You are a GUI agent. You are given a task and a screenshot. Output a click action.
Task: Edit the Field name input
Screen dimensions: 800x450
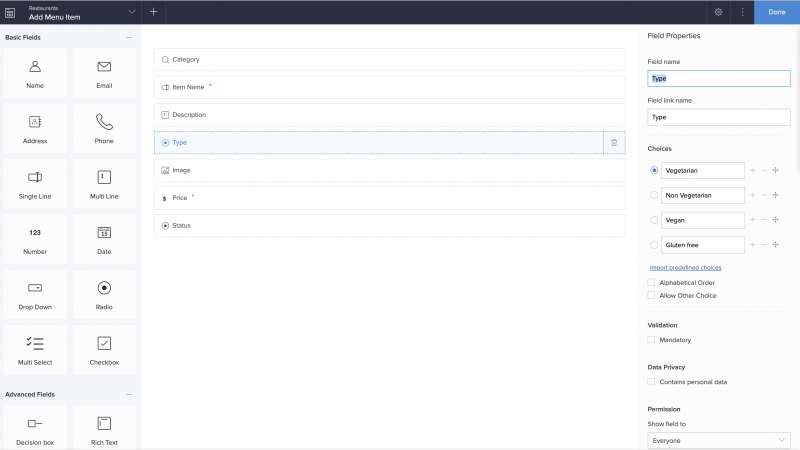point(719,79)
